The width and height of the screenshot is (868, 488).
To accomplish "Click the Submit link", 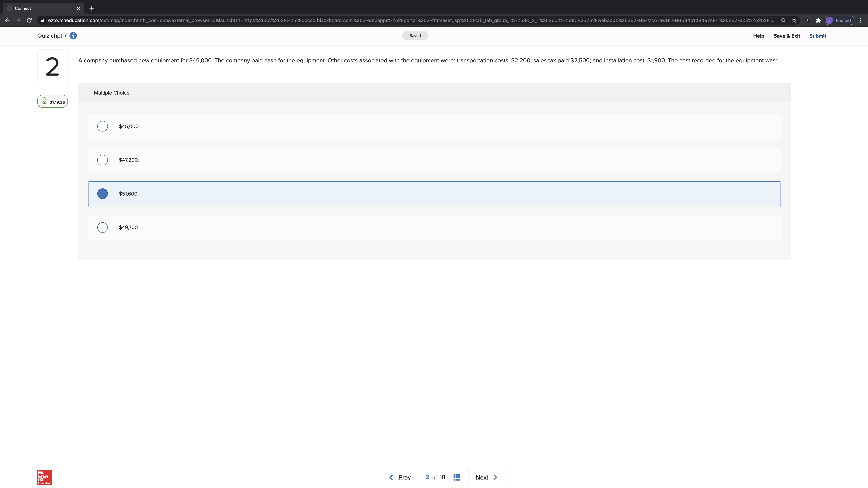I will coord(818,36).
